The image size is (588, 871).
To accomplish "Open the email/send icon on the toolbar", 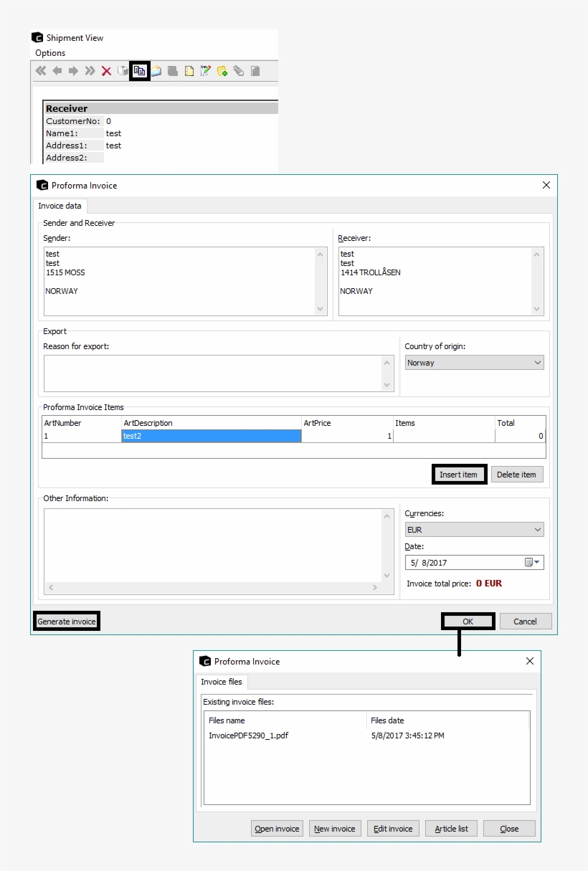I will 156,71.
